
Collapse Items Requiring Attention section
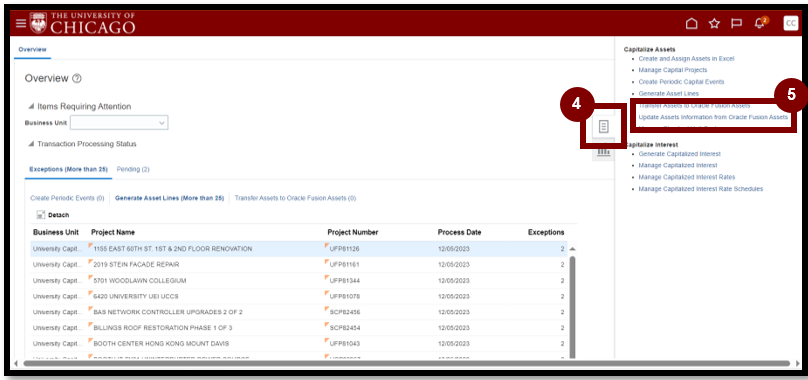tap(31, 106)
